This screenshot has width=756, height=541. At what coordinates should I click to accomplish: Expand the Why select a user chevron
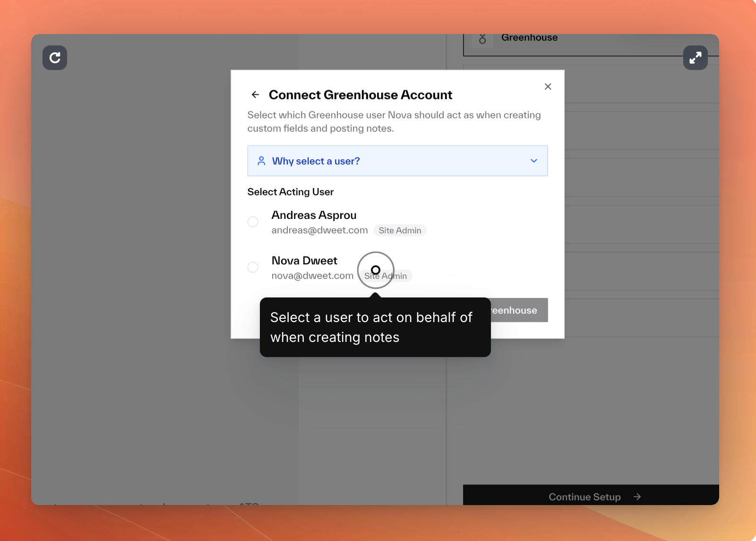[533, 161]
